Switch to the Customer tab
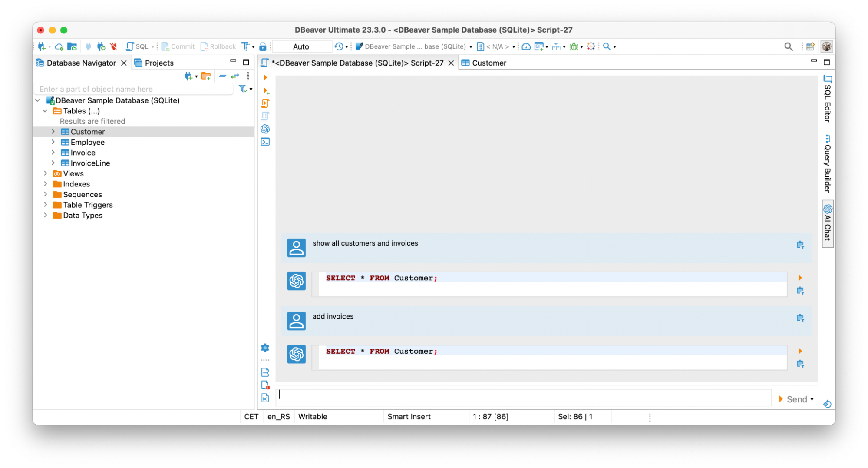This screenshot has height=468, width=868. coord(489,63)
